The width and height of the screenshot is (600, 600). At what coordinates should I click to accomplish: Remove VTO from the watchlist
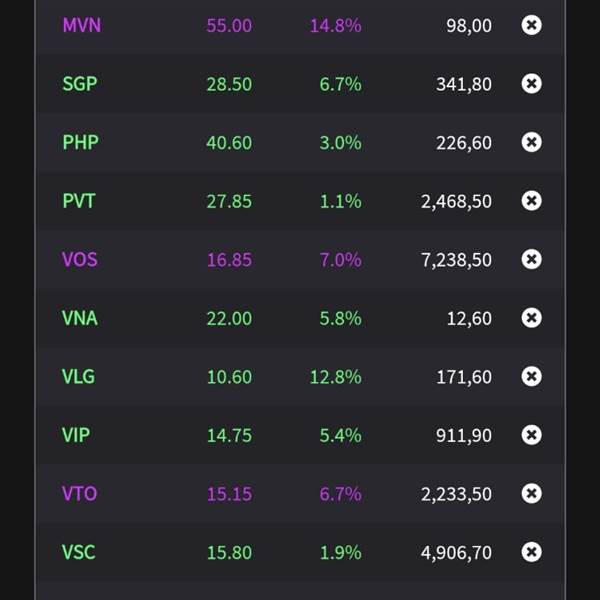(x=532, y=493)
